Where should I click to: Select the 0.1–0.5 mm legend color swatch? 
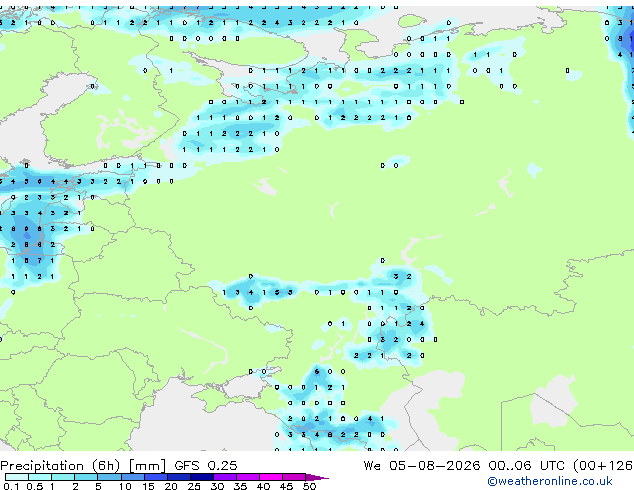click(x=17, y=477)
